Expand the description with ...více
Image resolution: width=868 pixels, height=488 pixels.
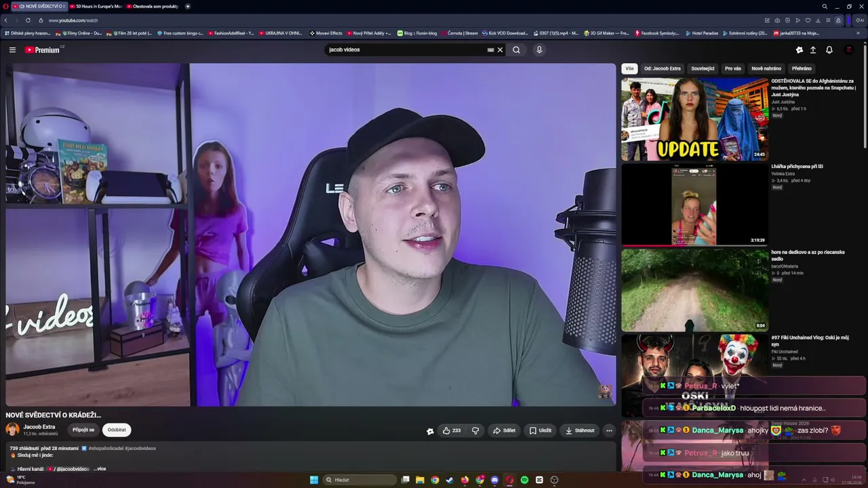point(100,469)
